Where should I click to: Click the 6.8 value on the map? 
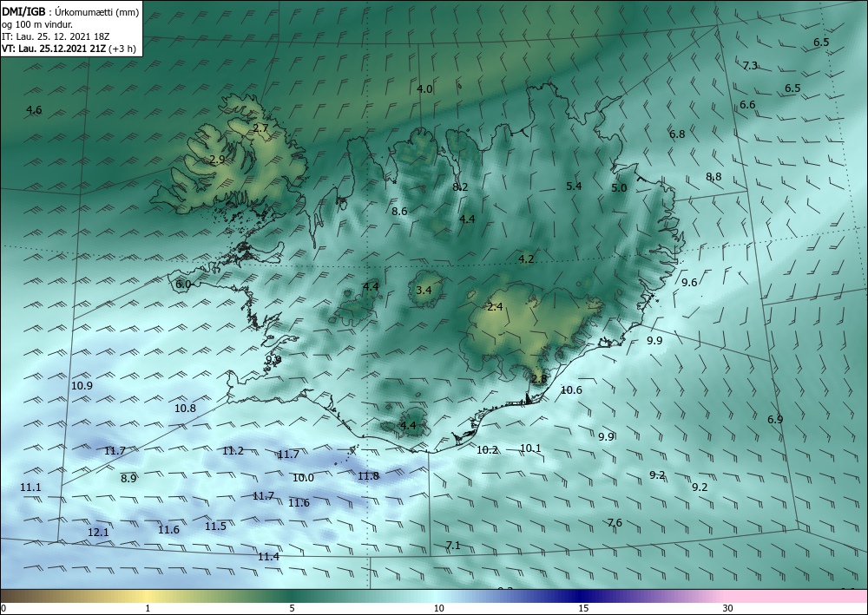(x=677, y=134)
